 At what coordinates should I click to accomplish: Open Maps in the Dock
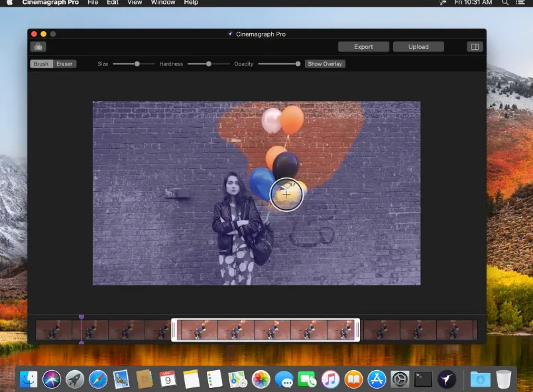(237, 379)
